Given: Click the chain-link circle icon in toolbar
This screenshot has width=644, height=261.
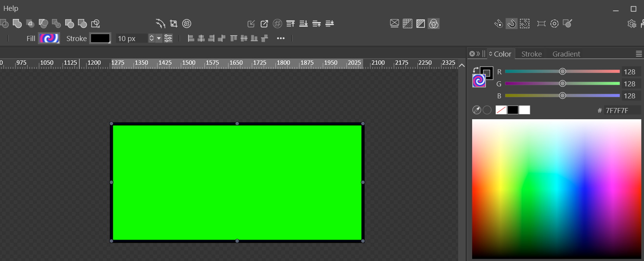Looking at the screenshot, I should (187, 24).
